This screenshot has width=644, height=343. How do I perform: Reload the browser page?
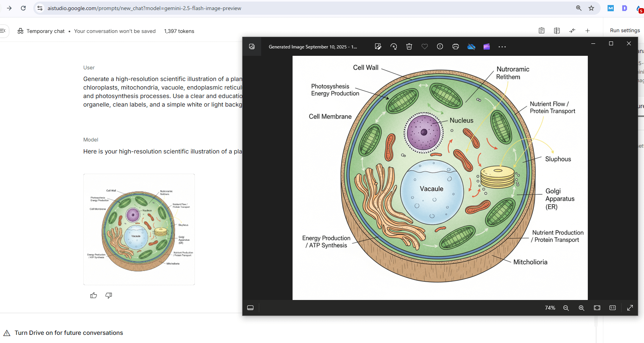pos(23,8)
